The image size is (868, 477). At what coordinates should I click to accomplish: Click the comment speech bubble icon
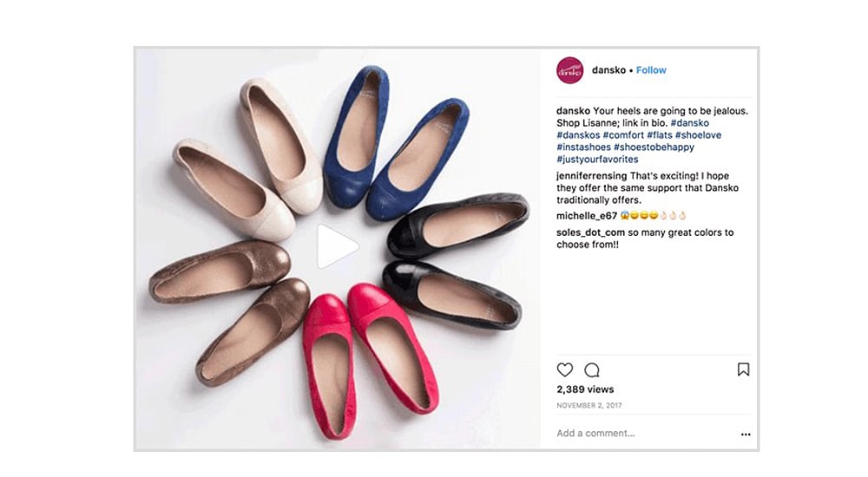(x=592, y=369)
